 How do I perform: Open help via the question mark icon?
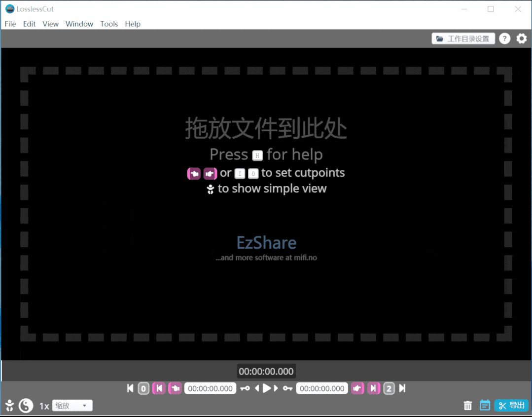pyautogui.click(x=504, y=38)
